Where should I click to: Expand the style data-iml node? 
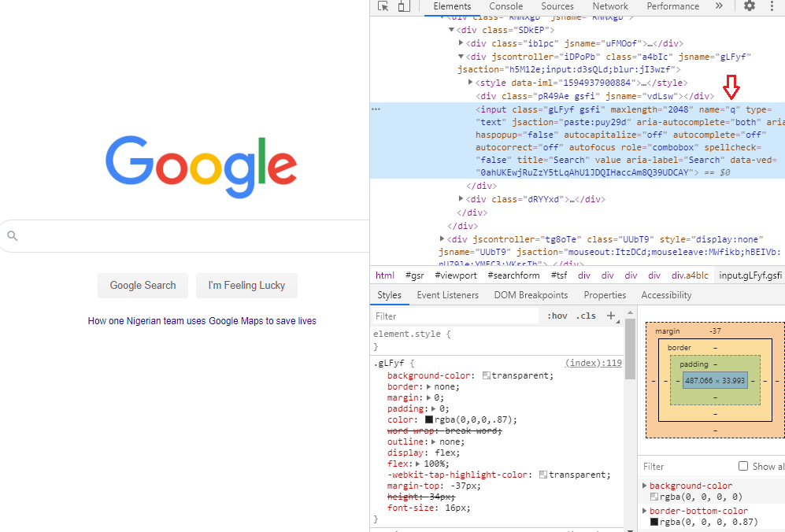coord(471,83)
